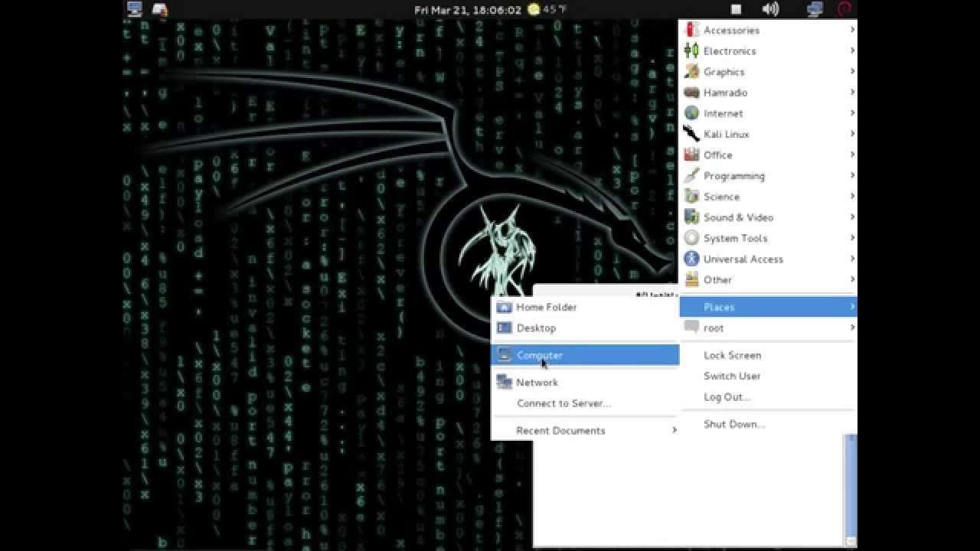Click the weather sun icon showing 45°F

pos(533,9)
